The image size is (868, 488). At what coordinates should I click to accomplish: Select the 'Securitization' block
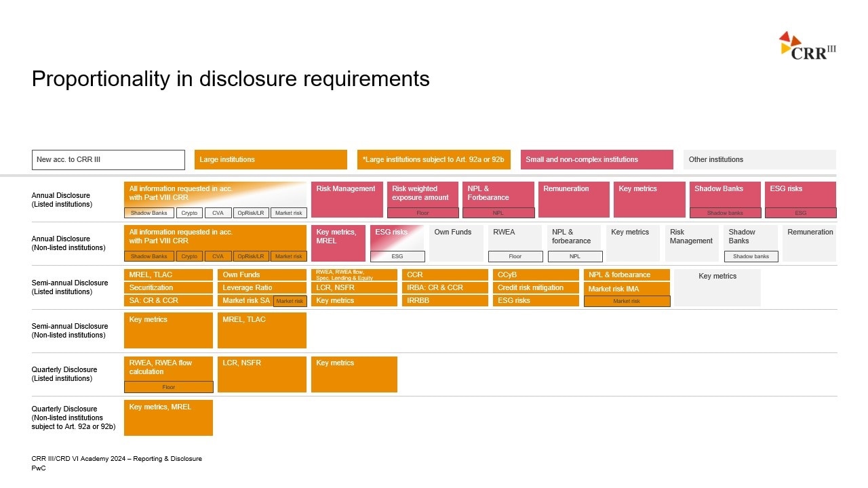168,288
